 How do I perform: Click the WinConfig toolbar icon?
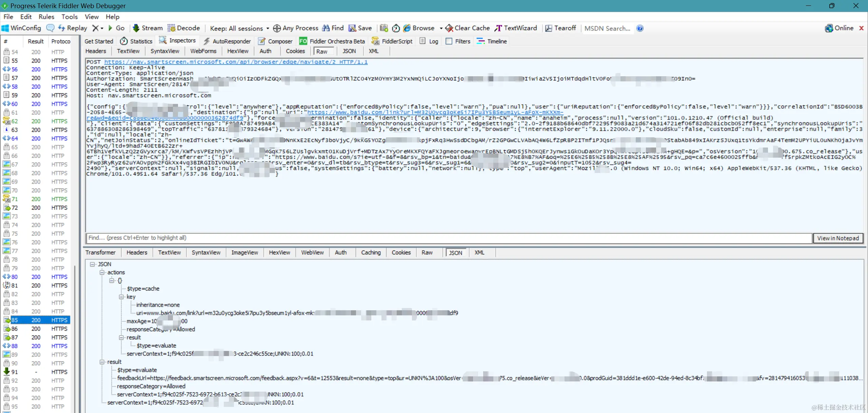click(x=5, y=28)
